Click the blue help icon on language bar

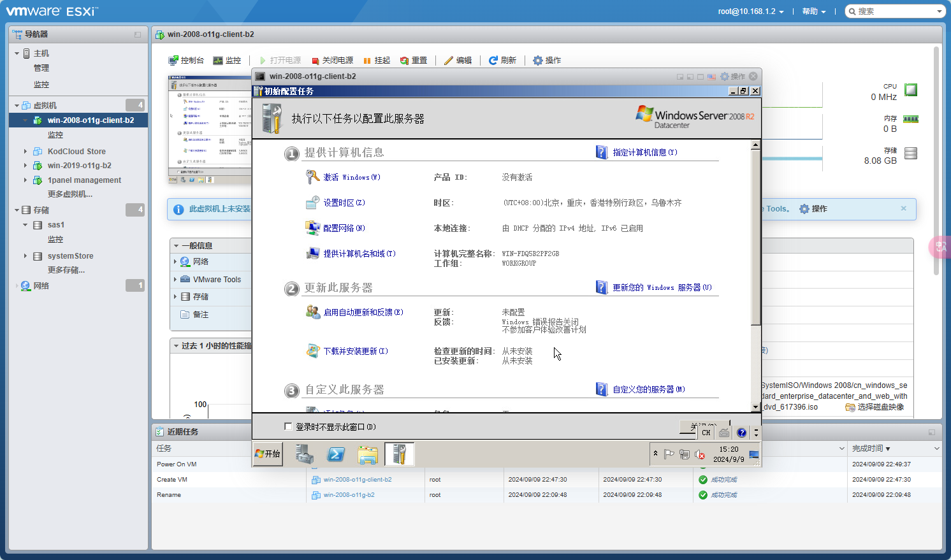click(x=741, y=433)
